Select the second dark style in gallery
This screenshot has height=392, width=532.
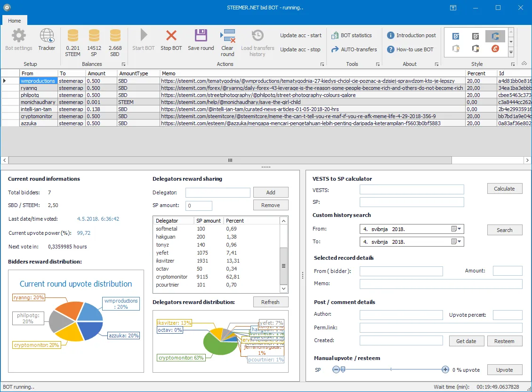(476, 36)
